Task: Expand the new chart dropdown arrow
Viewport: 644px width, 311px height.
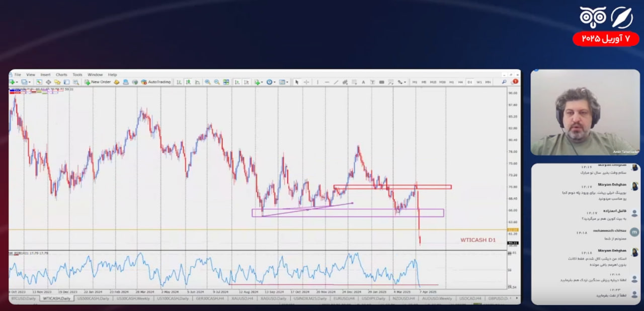Action: (x=17, y=82)
